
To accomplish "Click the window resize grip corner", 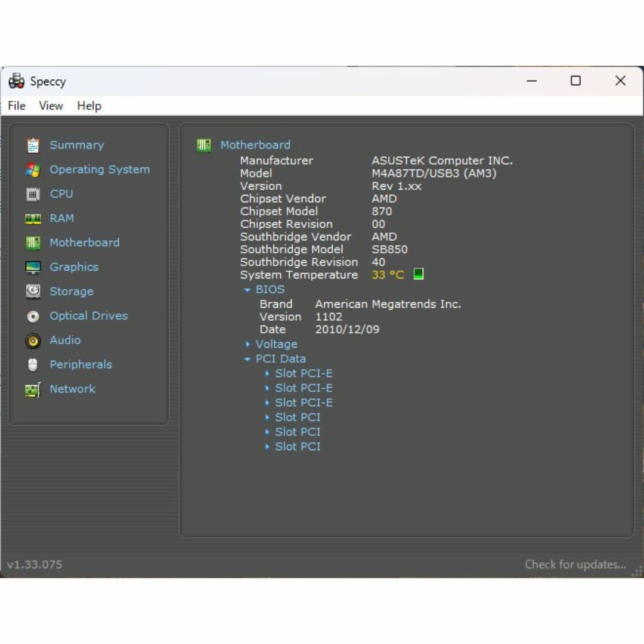I will click(637, 571).
